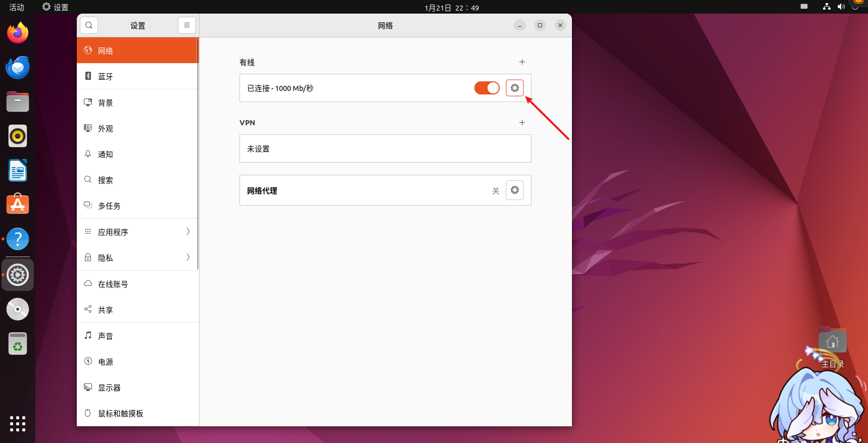Image resolution: width=868 pixels, height=443 pixels.
Task: Toggle the wired connection switch off
Action: (487, 88)
